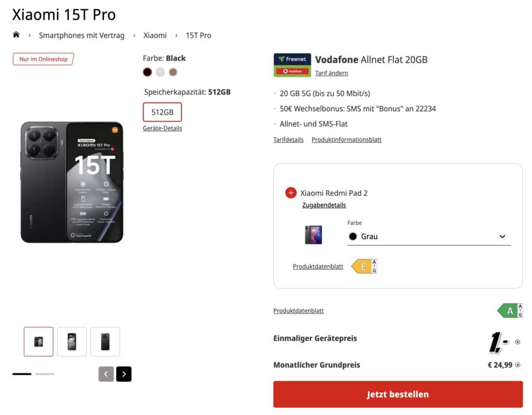Choose the silver color option
This screenshot has height=415, width=532.
[x=161, y=72]
